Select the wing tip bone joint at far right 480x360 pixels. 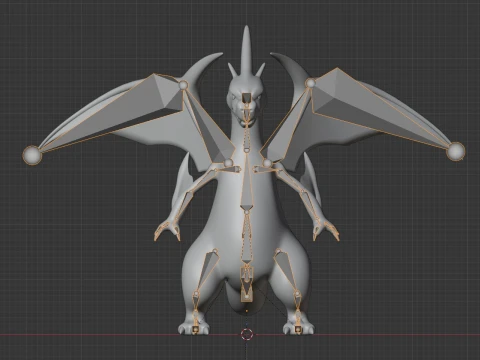455,151
